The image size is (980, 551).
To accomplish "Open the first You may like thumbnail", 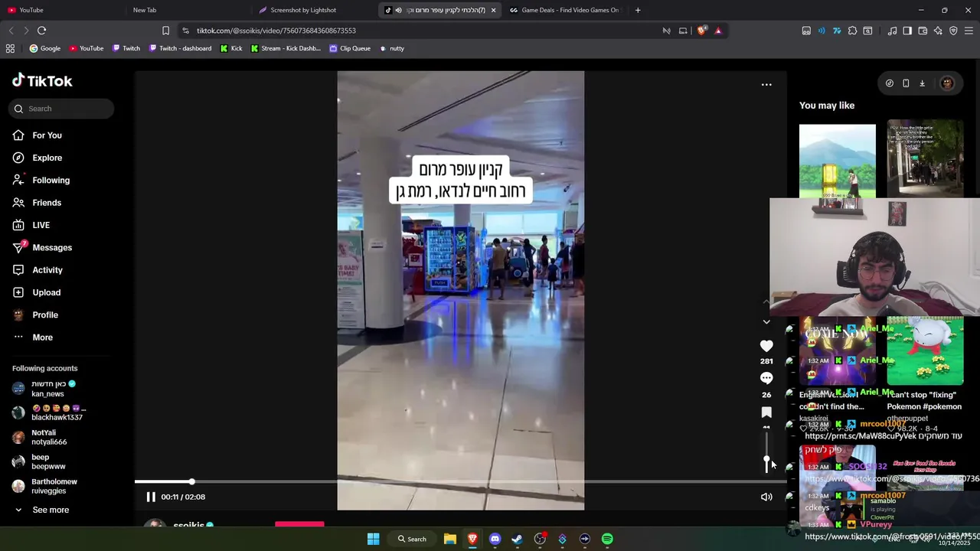I will coord(837,161).
